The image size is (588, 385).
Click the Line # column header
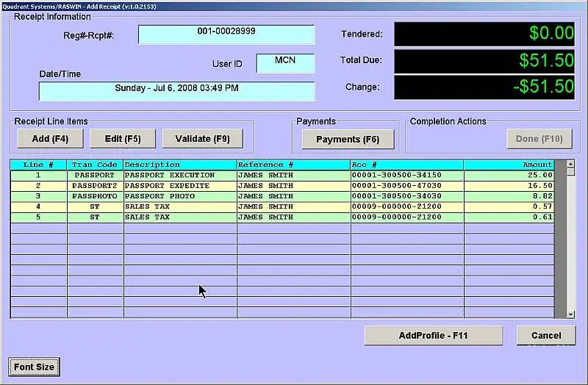pyautogui.click(x=38, y=165)
